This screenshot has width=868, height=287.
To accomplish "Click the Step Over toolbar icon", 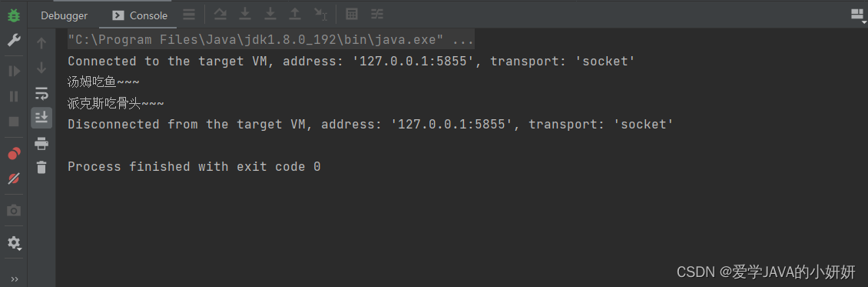I will (x=220, y=15).
